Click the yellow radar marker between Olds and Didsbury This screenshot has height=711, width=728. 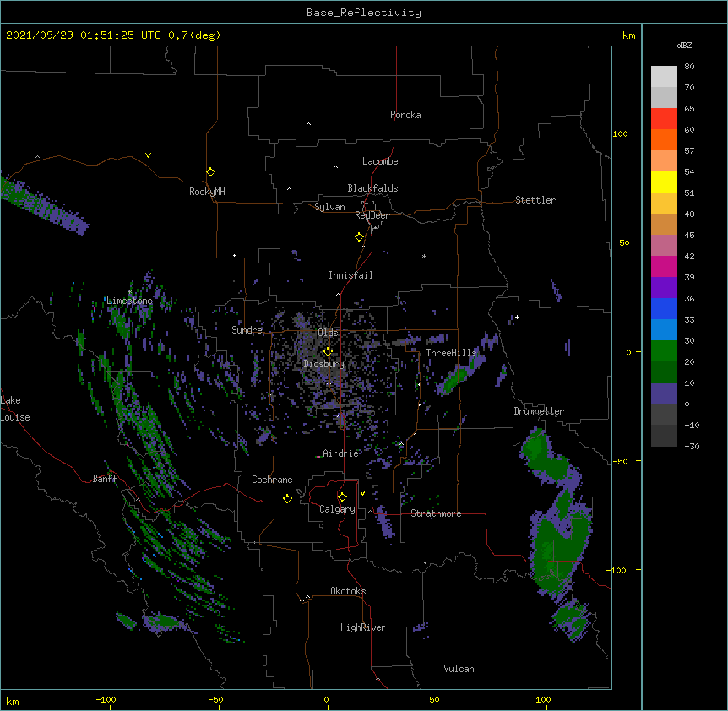point(328,351)
